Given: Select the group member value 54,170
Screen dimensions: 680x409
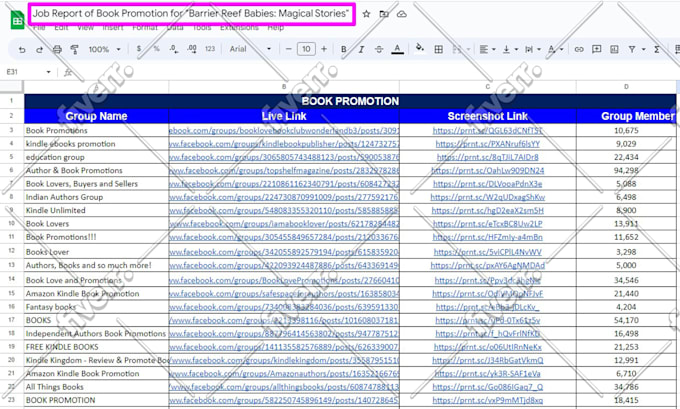Looking at the screenshot, I should point(626,320).
